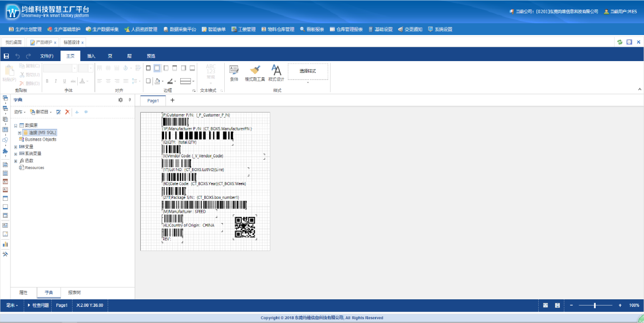
Task: Open the 格式刷工具 format painter
Action: [255, 73]
